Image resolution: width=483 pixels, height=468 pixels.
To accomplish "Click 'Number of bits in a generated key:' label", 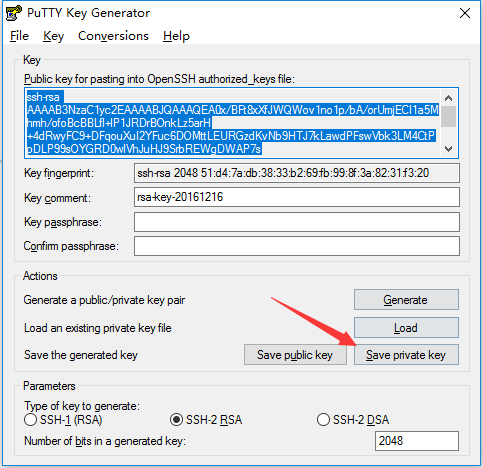I will tap(105, 441).
